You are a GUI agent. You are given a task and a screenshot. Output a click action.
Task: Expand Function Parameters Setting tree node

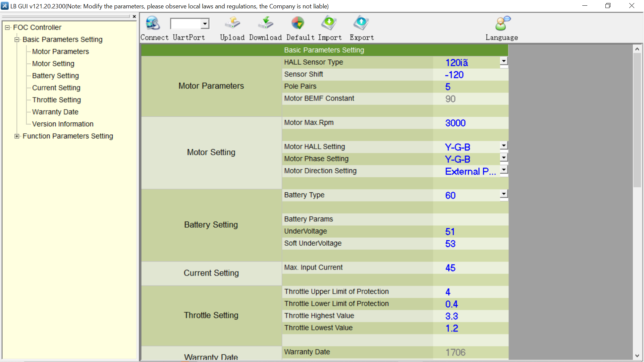(x=17, y=136)
